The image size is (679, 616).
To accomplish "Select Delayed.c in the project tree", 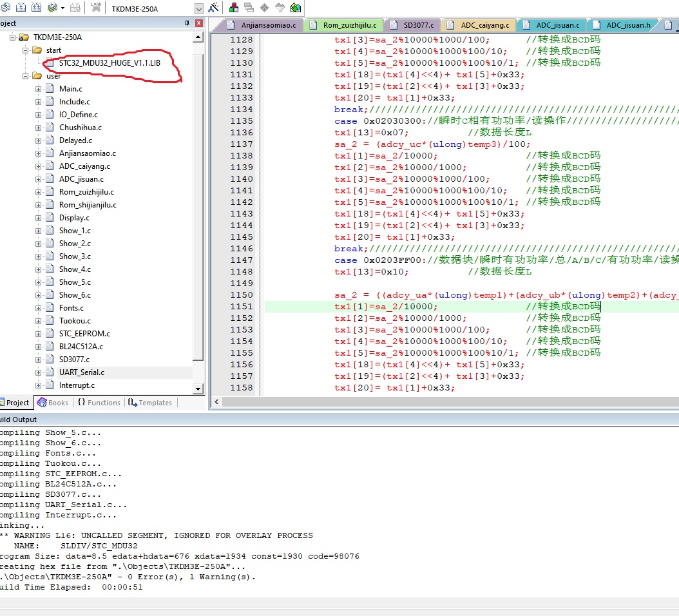I will tap(75, 140).
